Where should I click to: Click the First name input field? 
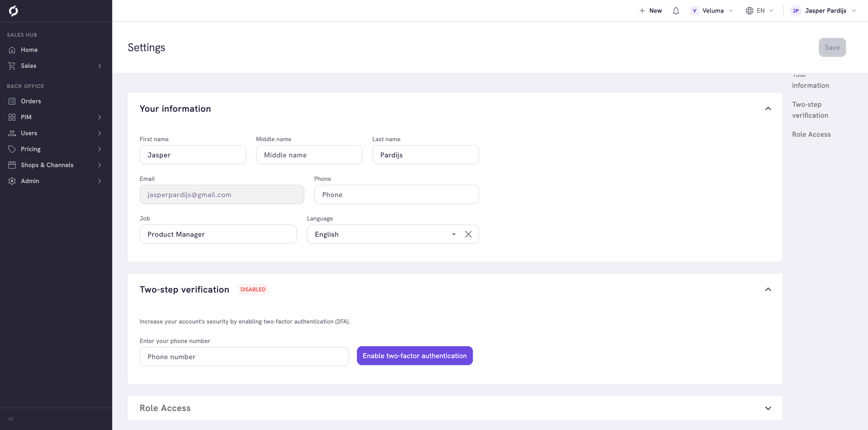click(193, 155)
